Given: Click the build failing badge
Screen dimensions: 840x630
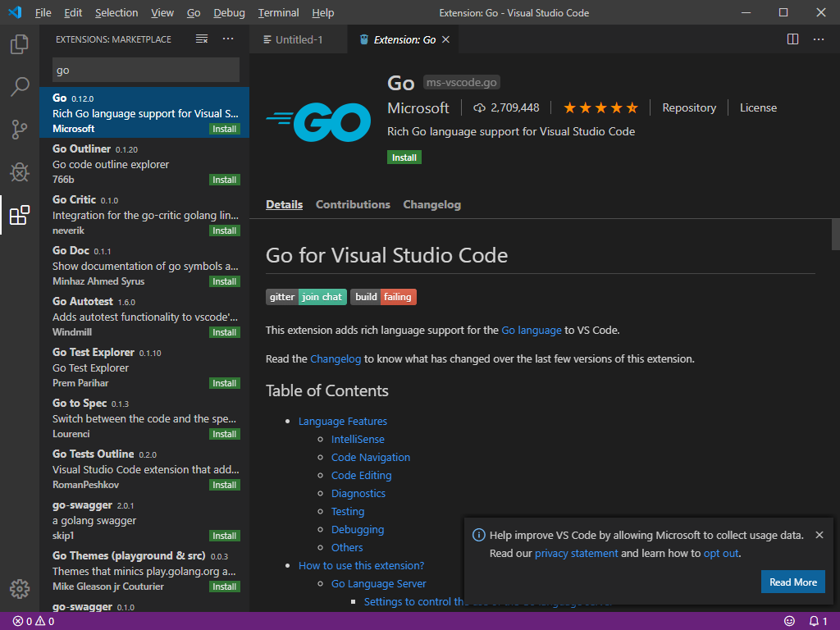Looking at the screenshot, I should tap(383, 297).
